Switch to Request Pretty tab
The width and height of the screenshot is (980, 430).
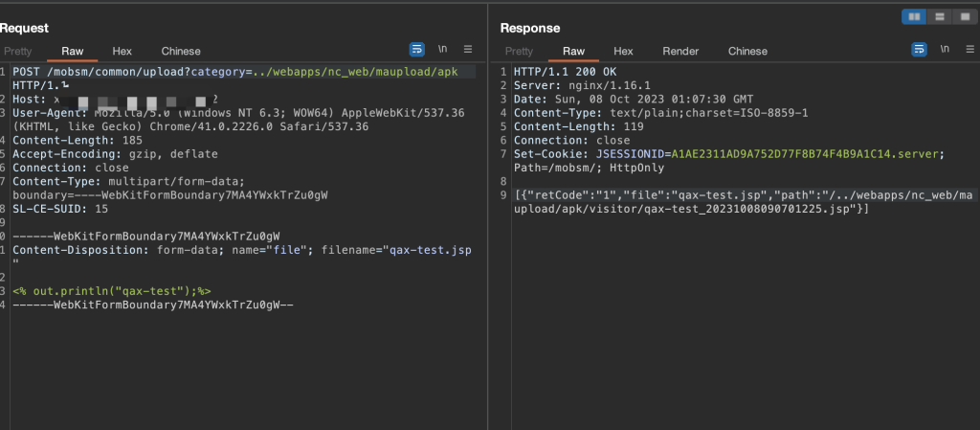(17, 52)
